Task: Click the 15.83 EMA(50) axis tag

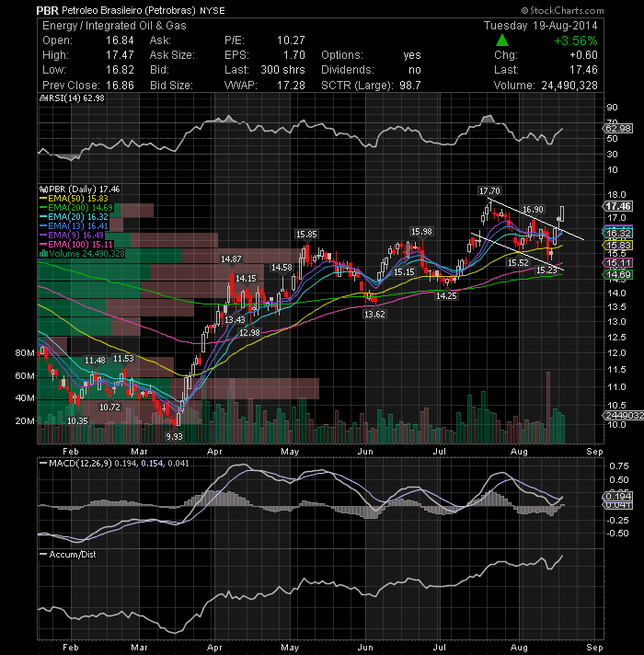Action: coord(618,246)
